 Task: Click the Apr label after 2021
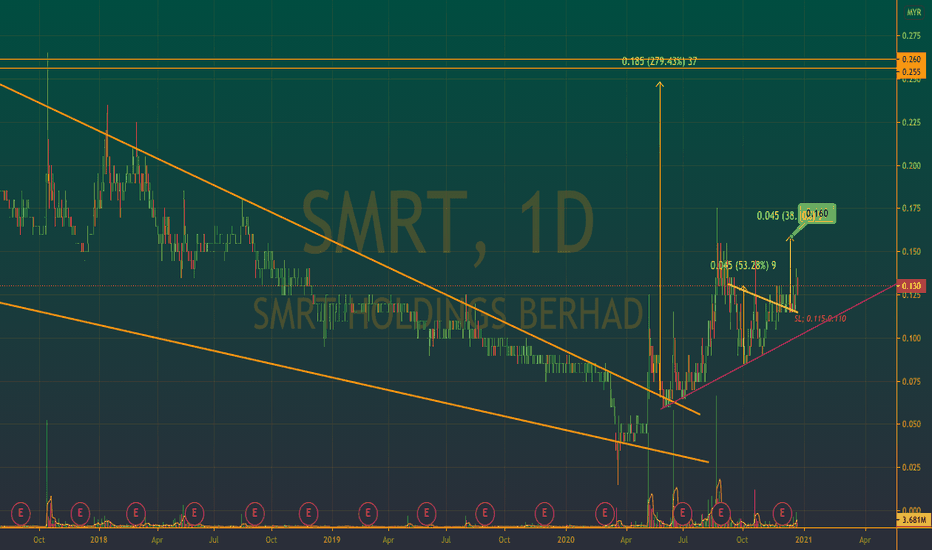(x=865, y=540)
